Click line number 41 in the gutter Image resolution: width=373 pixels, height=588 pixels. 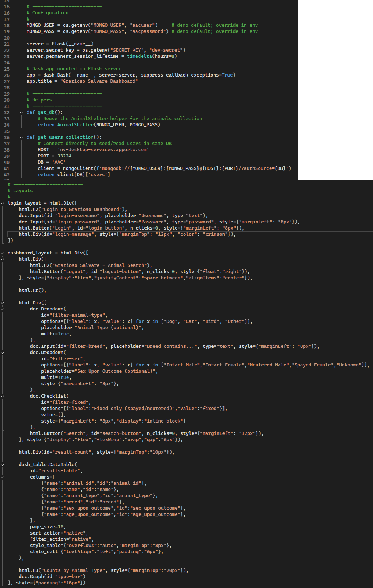[7, 168]
